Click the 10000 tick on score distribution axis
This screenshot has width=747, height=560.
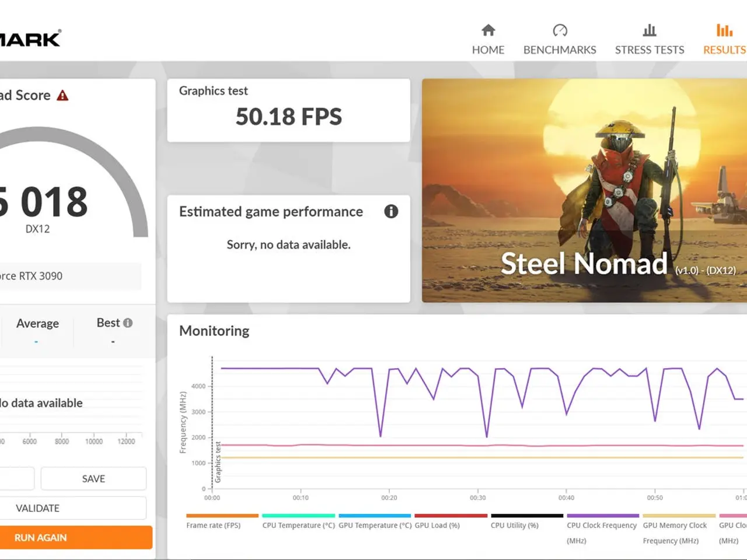[94, 442]
